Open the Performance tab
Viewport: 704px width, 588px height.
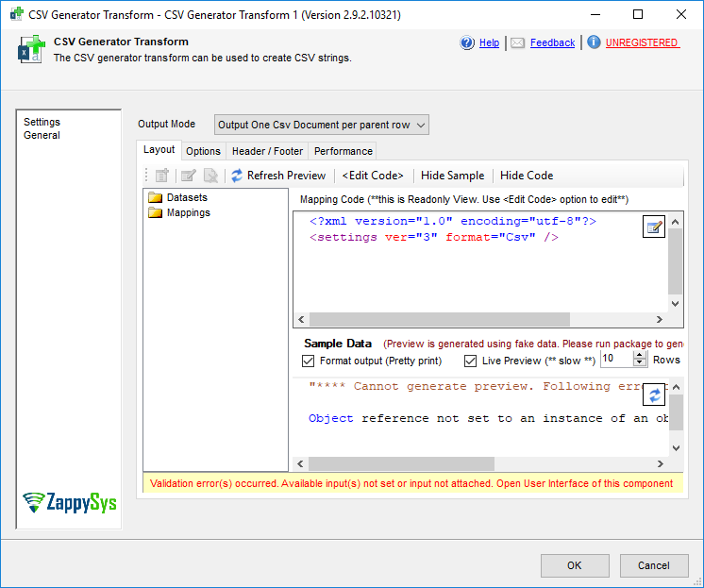(343, 151)
